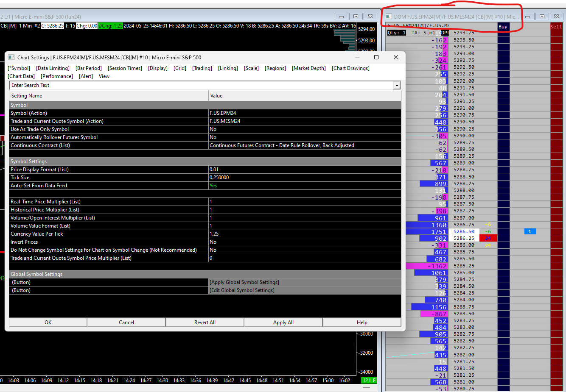Edit the Currency Value Per Tick 1.25
Screen dimensions: 566x392
click(305, 234)
